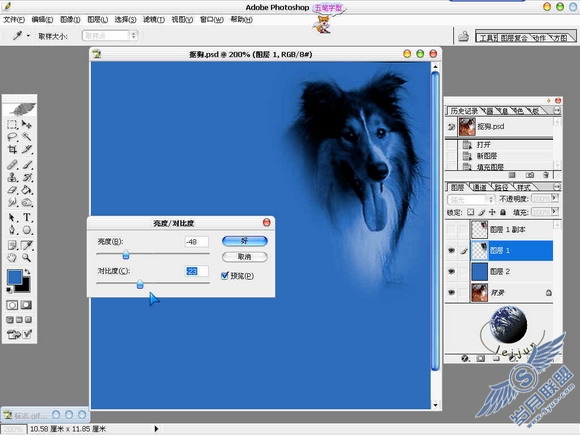
Task: Expand the 不透明度 opacity arrow
Action: coord(554,198)
